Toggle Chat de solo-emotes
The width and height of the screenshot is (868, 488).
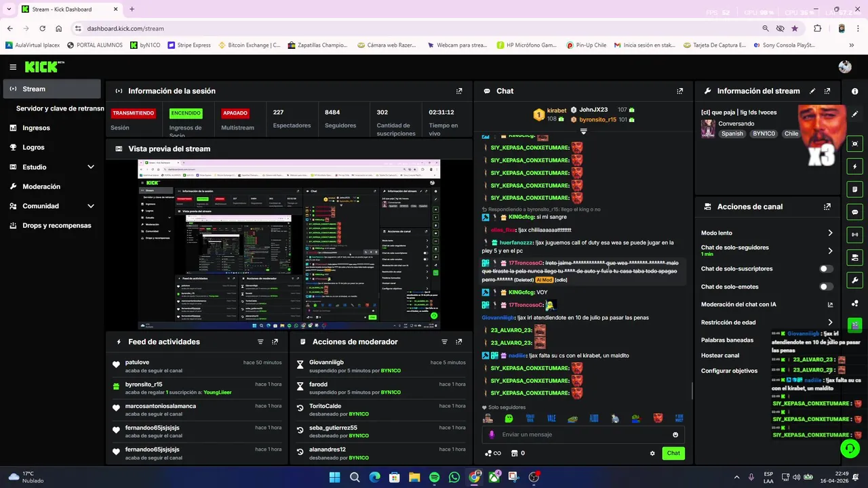point(826,287)
